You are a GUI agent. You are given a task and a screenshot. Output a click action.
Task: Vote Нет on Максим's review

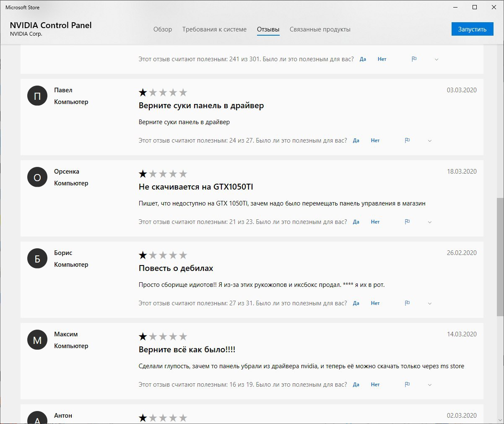375,385
